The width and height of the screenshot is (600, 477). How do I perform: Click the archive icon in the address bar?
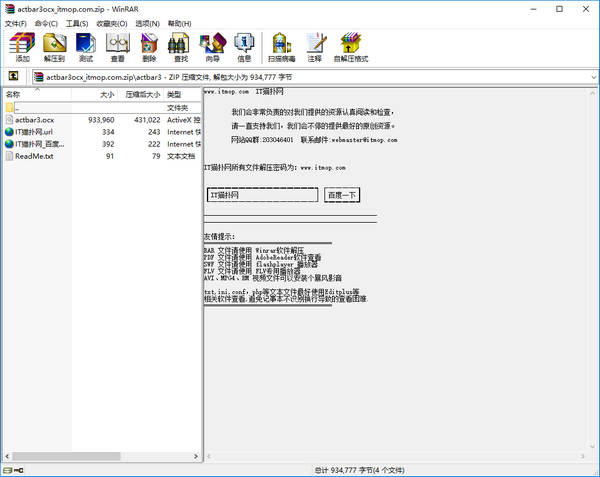[x=39, y=77]
